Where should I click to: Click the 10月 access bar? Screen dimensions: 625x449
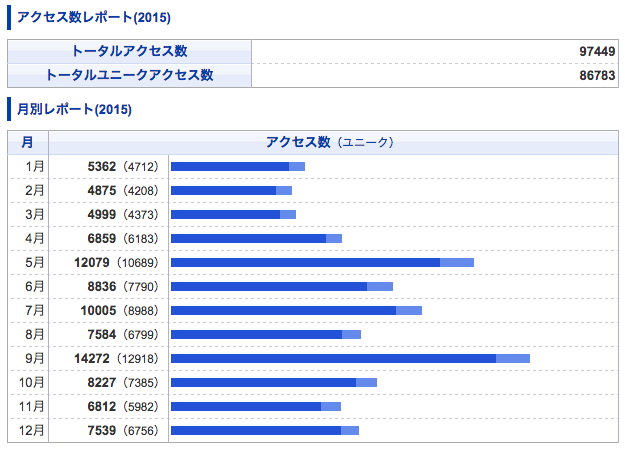274,382
